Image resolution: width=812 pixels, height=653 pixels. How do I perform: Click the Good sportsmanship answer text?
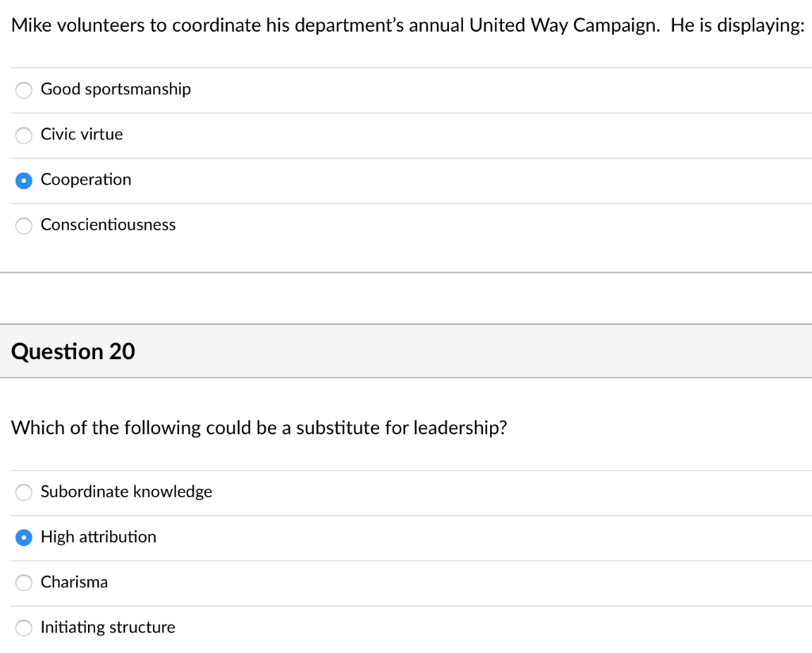tap(116, 89)
